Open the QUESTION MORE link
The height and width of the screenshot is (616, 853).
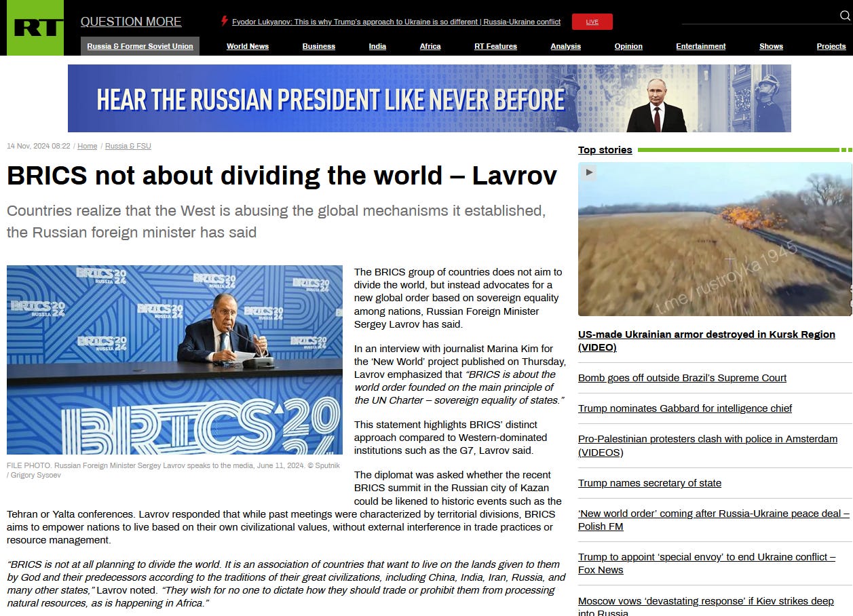pyautogui.click(x=131, y=22)
